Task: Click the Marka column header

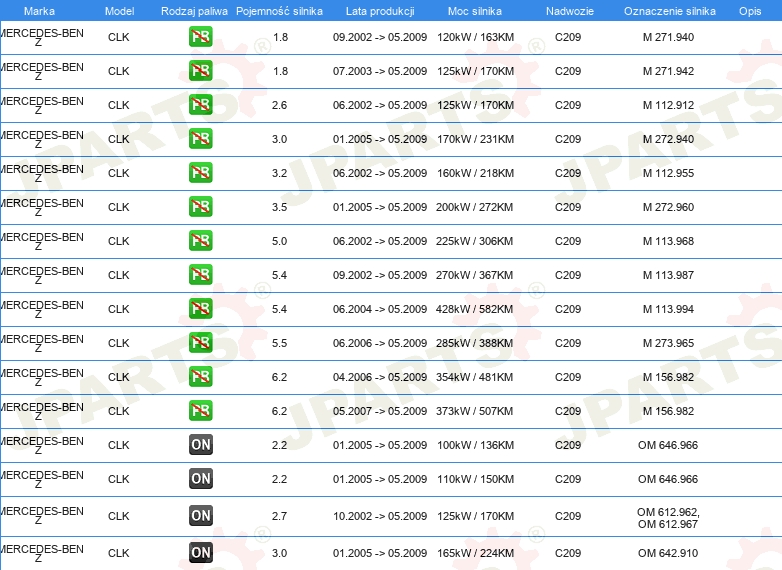Action: point(39,10)
